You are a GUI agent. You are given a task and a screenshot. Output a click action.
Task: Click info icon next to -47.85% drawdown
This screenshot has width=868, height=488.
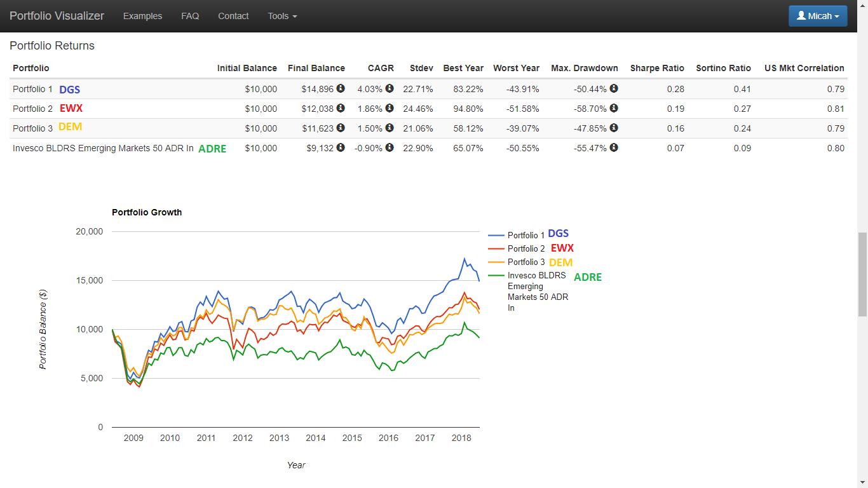614,128
